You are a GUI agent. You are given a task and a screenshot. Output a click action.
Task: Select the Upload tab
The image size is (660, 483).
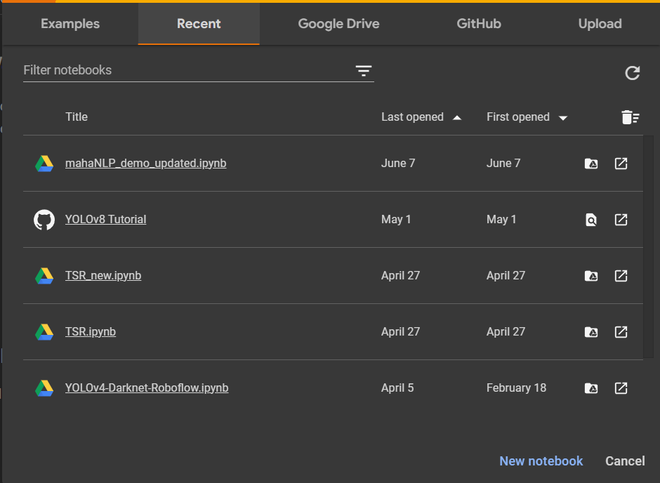click(599, 24)
